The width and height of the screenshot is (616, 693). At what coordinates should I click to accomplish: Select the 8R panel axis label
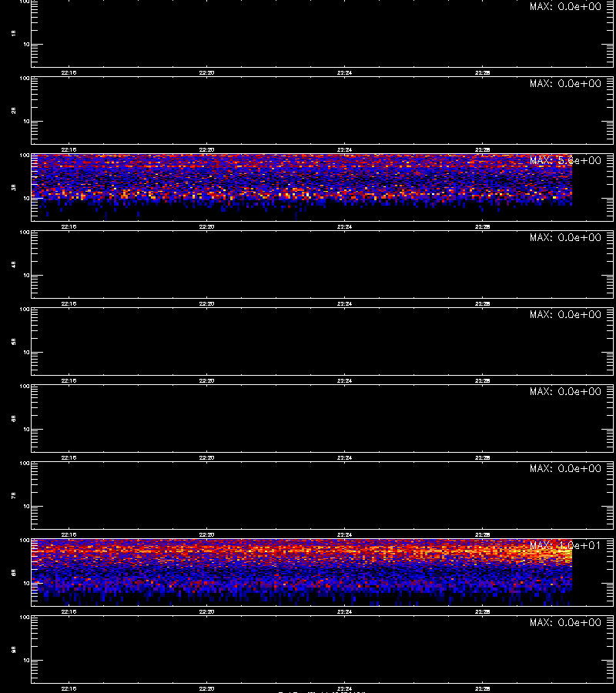tap(14, 572)
